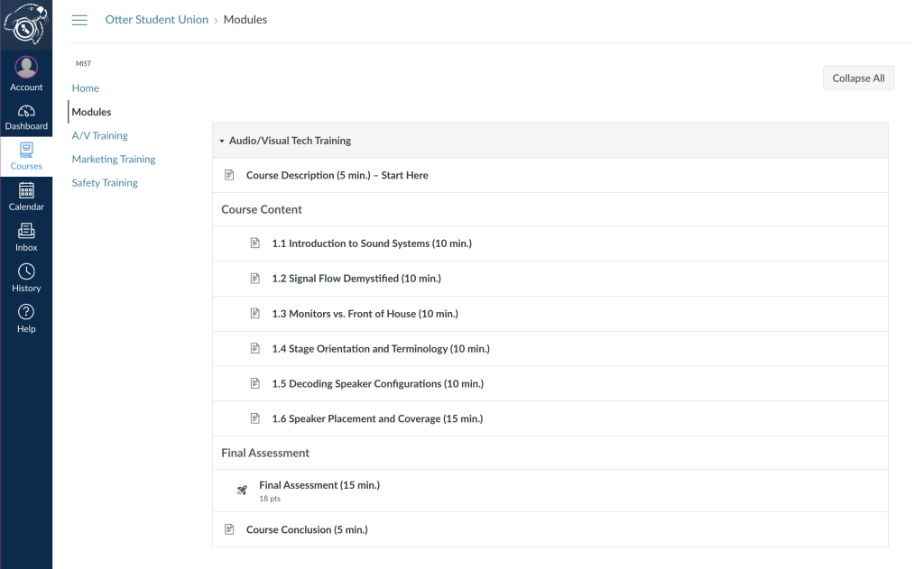This screenshot has height=569, width=924.
Task: Click page icon for 1.6 Speaker Placement
Action: click(255, 418)
